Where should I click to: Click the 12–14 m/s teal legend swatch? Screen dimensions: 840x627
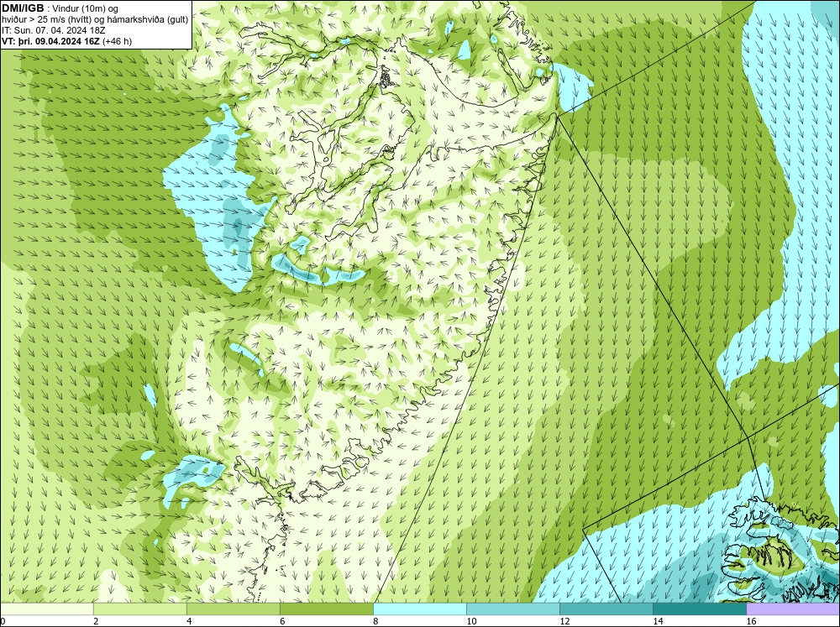pos(606,609)
